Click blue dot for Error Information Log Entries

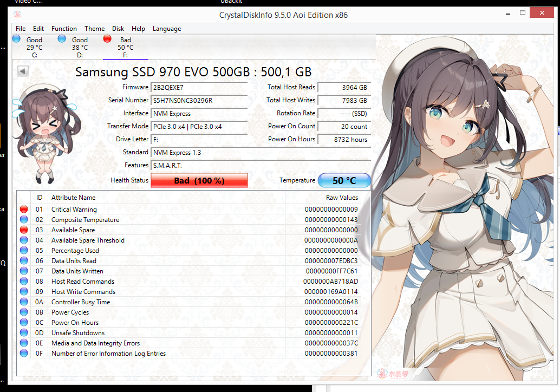pos(24,354)
